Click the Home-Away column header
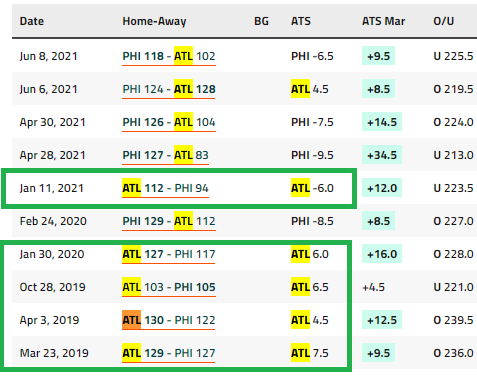This screenshot has width=477, height=379. coord(154,21)
